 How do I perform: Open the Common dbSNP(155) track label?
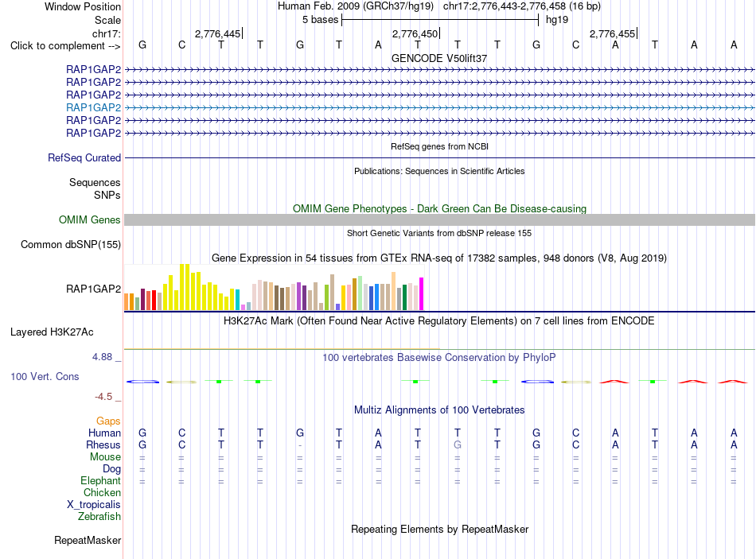coord(71,244)
